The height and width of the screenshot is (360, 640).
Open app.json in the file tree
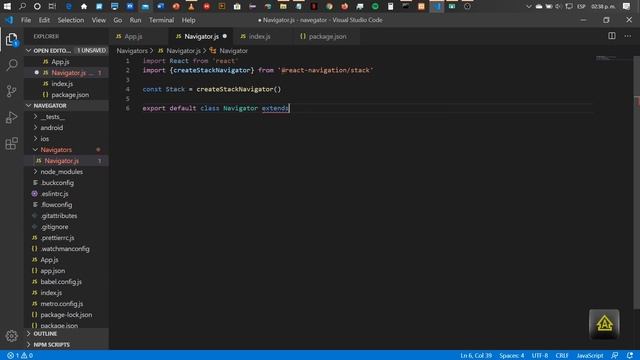[x=66, y=271]
